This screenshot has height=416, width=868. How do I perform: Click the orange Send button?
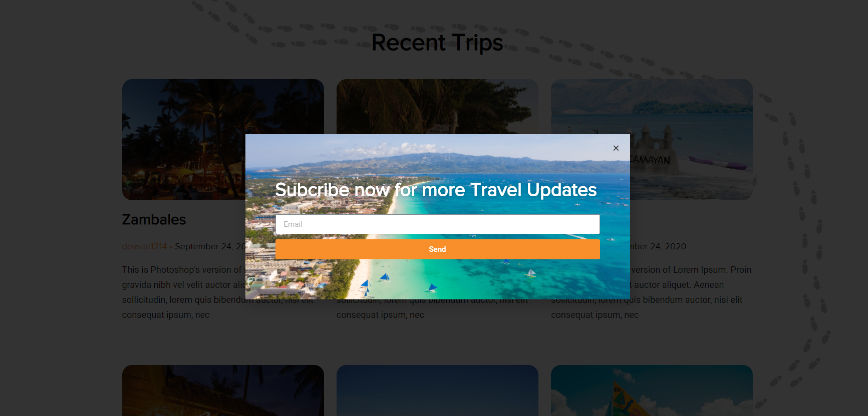coord(437,249)
